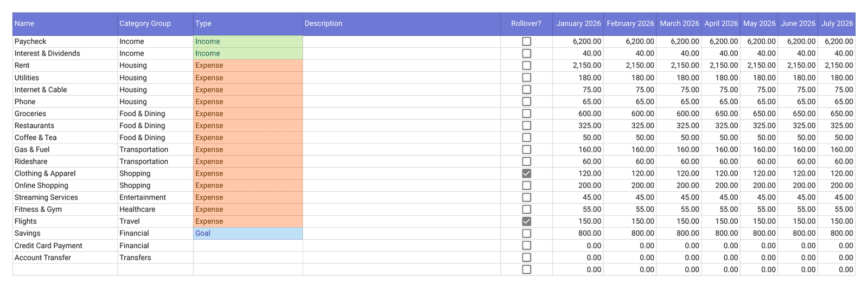Click the Category Group column header
This screenshot has height=288, width=868.
click(155, 24)
